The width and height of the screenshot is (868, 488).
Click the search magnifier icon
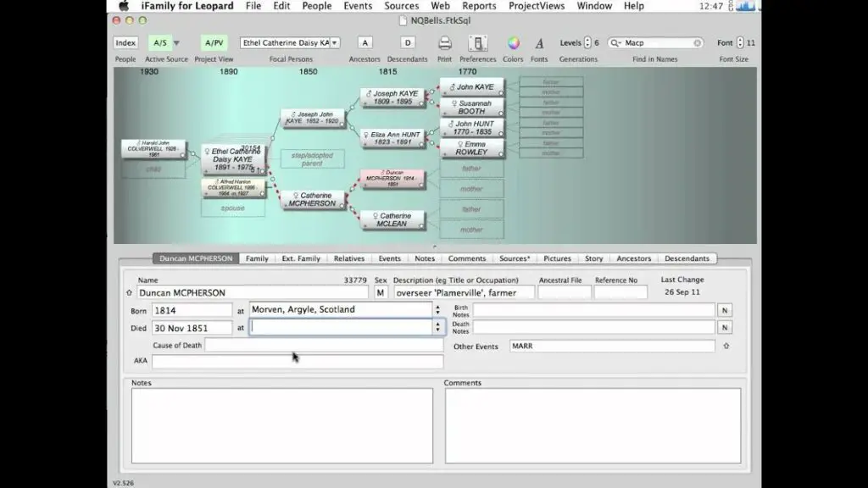point(615,42)
